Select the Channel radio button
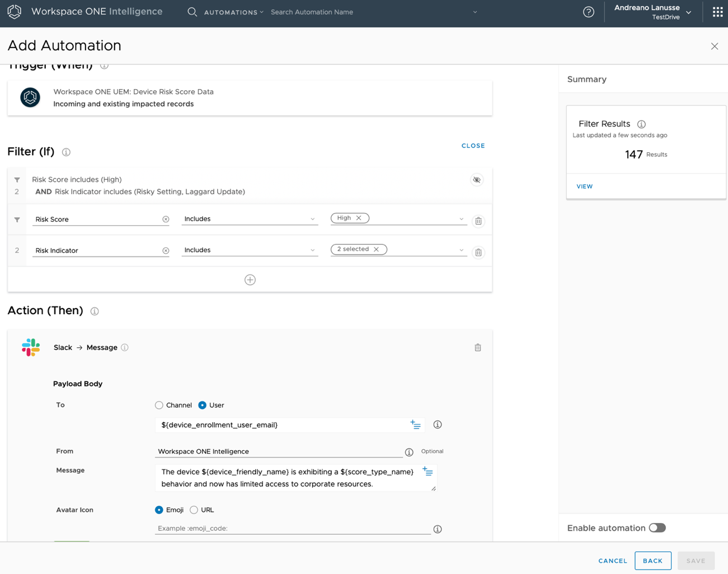The height and width of the screenshot is (574, 728). (x=159, y=405)
